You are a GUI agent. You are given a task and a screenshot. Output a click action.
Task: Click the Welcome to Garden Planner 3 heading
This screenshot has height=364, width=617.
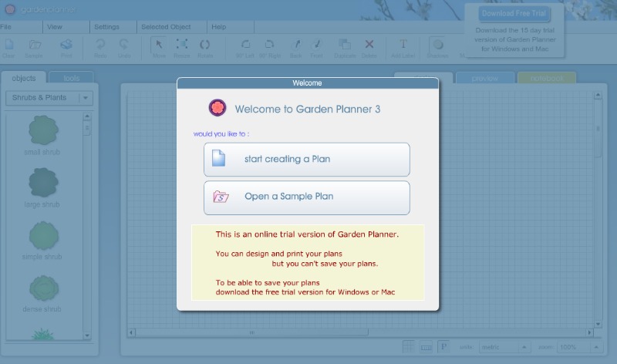pos(308,109)
